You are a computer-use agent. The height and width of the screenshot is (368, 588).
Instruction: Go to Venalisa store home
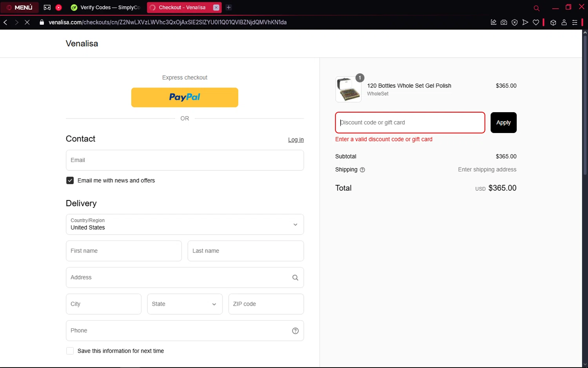click(82, 44)
